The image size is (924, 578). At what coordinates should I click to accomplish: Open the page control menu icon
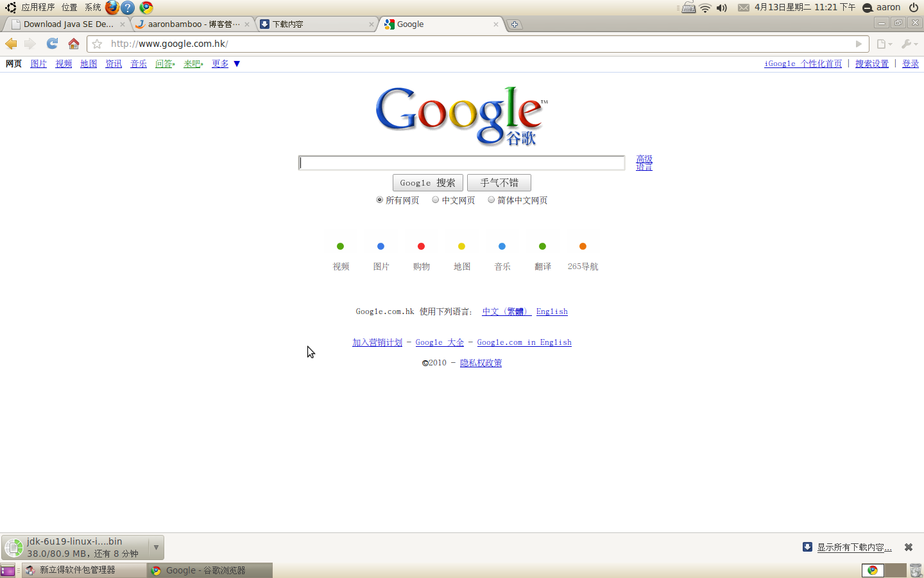[x=884, y=44]
